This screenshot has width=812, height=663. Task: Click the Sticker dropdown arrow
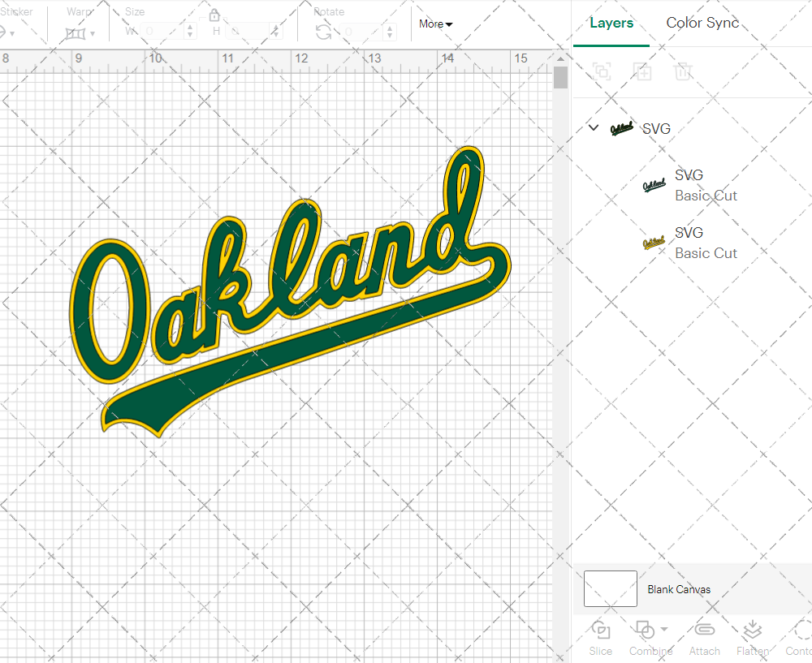click(11, 34)
